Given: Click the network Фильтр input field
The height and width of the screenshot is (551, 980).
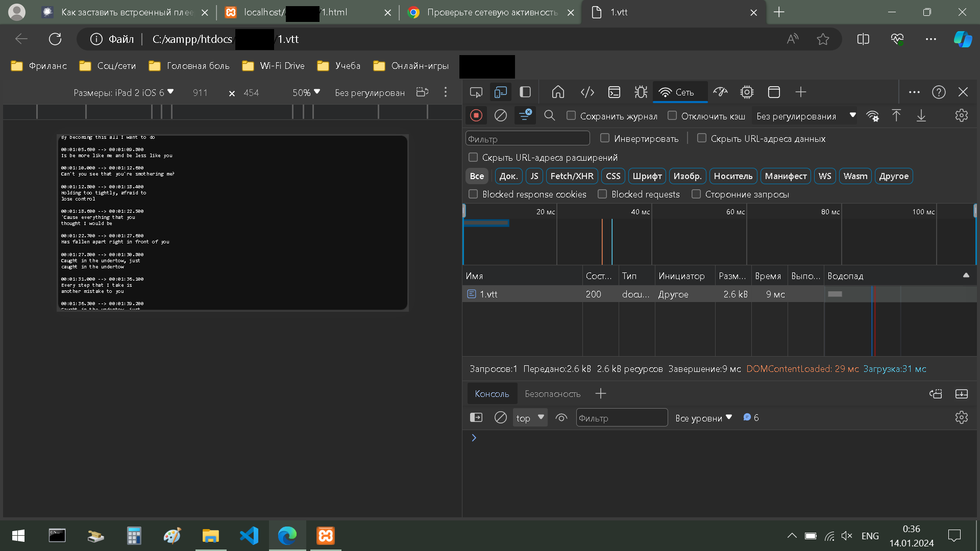Looking at the screenshot, I should [527, 138].
